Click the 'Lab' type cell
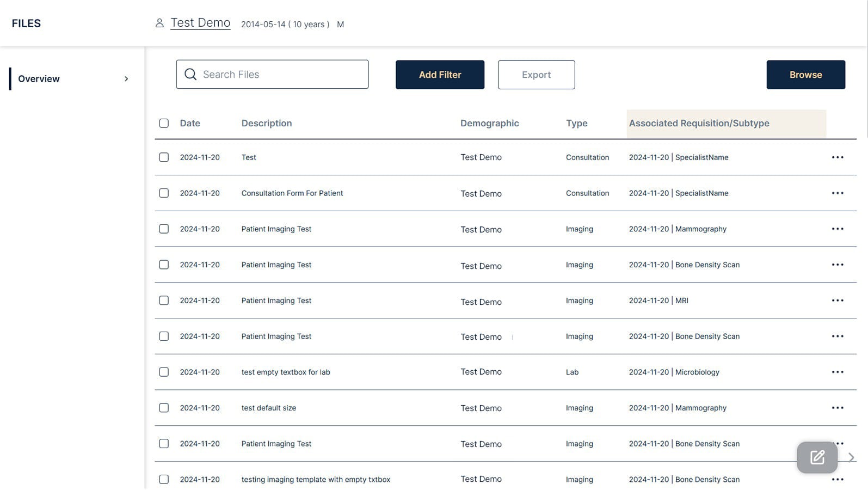The height and width of the screenshot is (490, 868). 572,372
